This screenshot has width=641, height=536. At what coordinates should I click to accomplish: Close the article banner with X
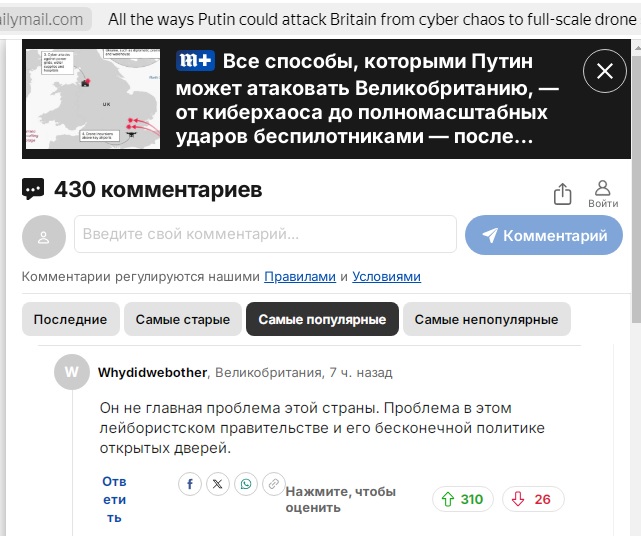[605, 71]
